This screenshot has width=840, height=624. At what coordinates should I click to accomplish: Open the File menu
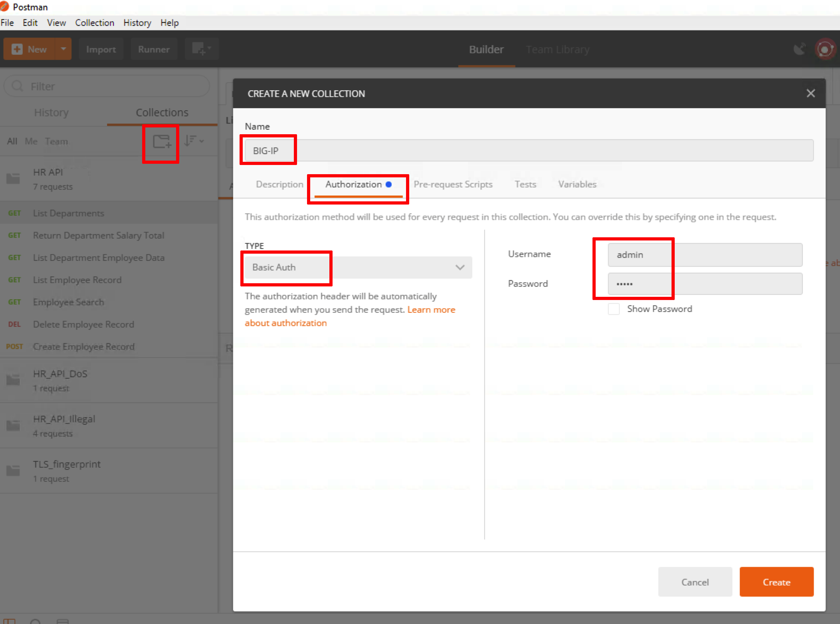tap(7, 23)
